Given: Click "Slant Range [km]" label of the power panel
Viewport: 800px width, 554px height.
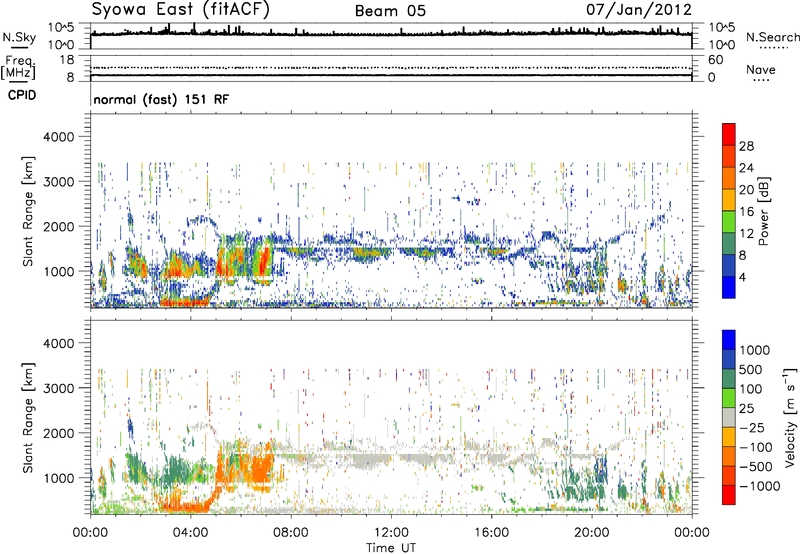Looking at the screenshot, I should coord(28,211).
